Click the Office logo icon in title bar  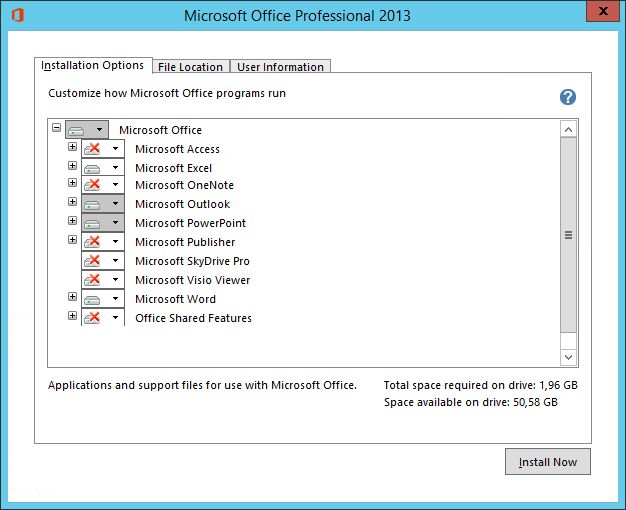[x=18, y=16]
